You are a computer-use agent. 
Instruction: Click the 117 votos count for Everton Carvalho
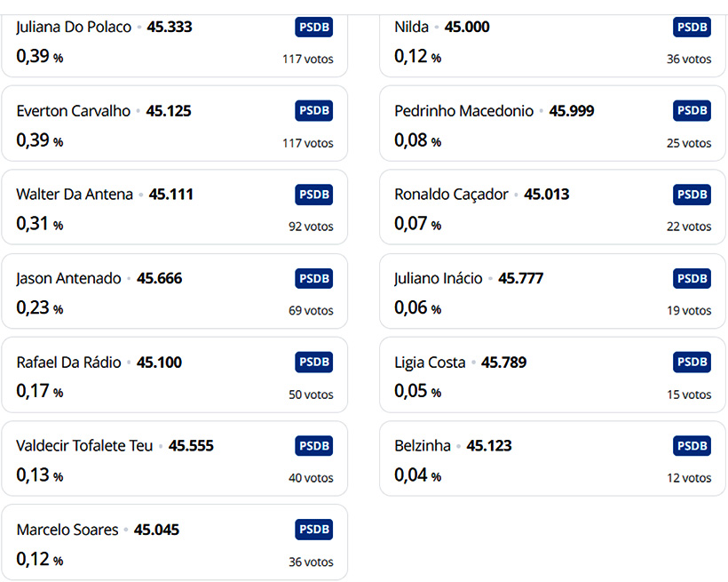coord(308,143)
